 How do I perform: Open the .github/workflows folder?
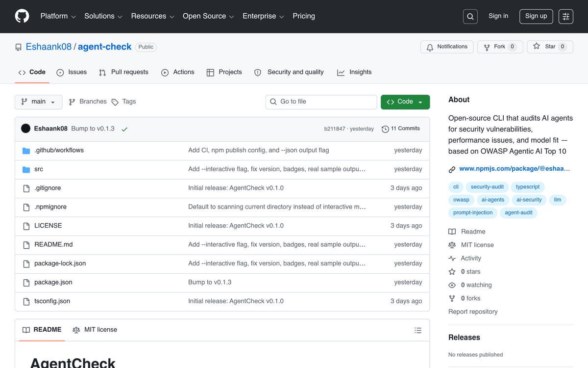(59, 150)
